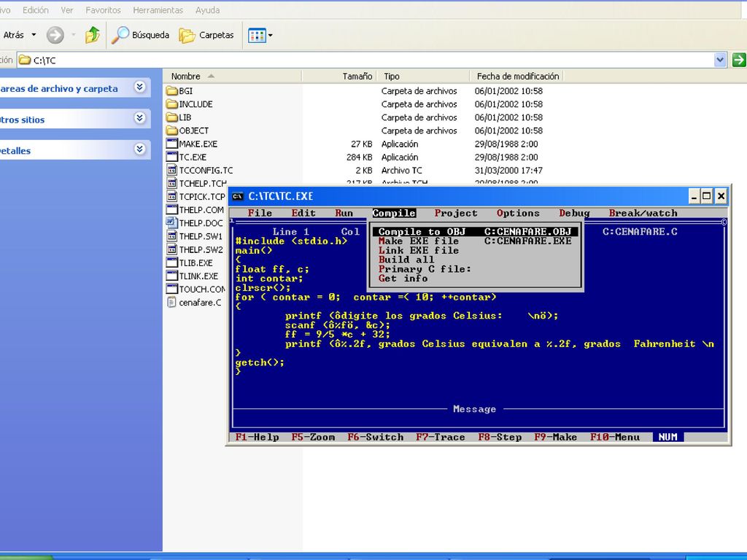Sort files by Tipo column
Viewport: 747px width, 560px height.
coord(424,76)
